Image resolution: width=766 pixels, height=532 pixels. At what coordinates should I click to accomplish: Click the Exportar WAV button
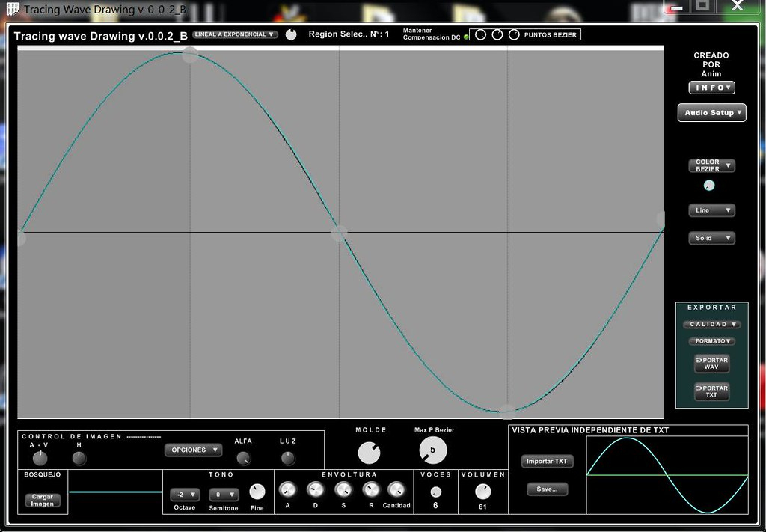click(x=711, y=364)
